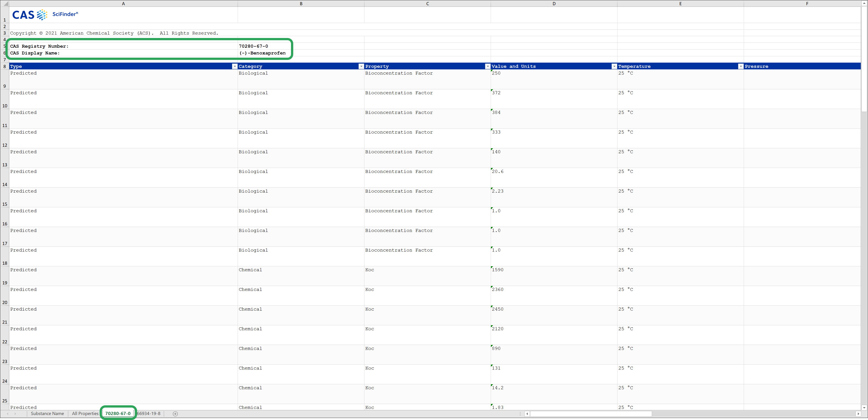Click the CAS SciFinder logo image
Image resolution: width=868 pixels, height=420 pixels.
click(45, 15)
